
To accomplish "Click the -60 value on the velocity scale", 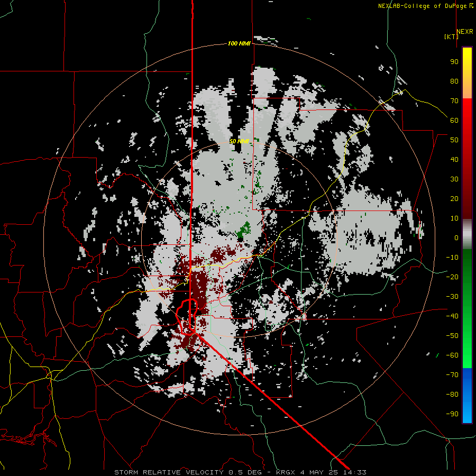I will (x=452, y=355).
